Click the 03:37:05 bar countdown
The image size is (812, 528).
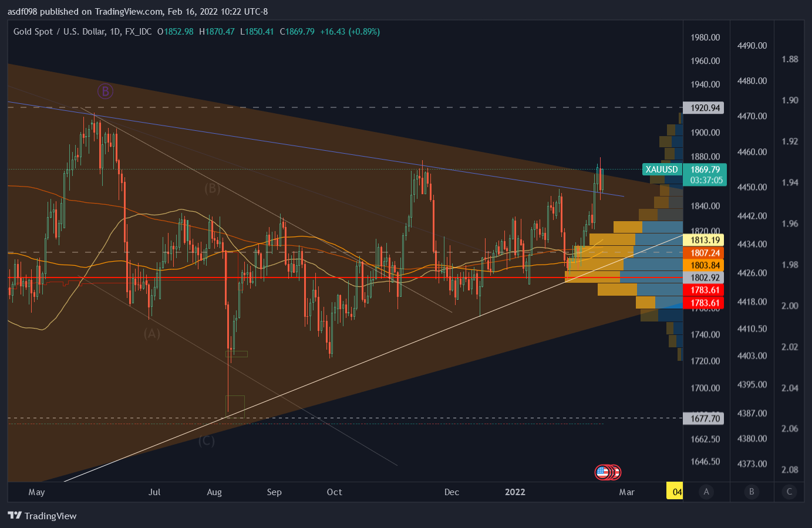pos(705,180)
